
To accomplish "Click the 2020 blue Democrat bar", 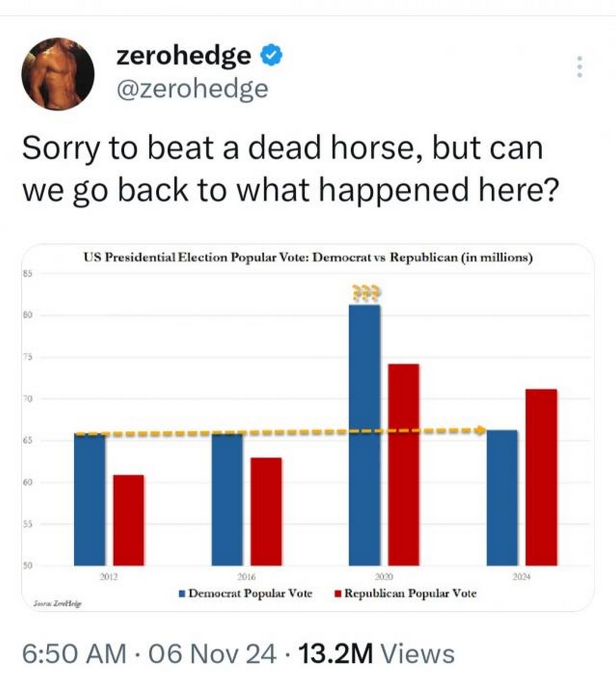I will pos(365,435).
